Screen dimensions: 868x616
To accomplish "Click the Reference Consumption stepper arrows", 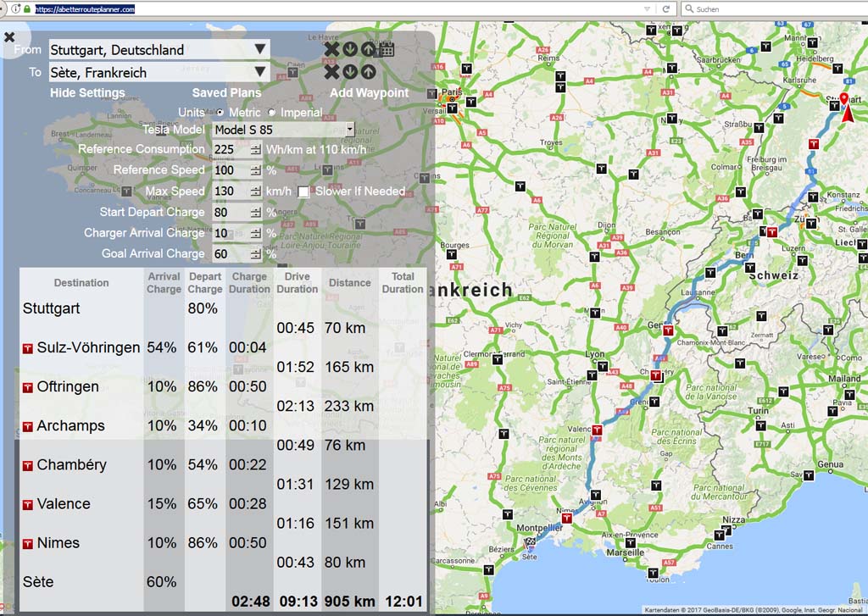I will pos(255,150).
